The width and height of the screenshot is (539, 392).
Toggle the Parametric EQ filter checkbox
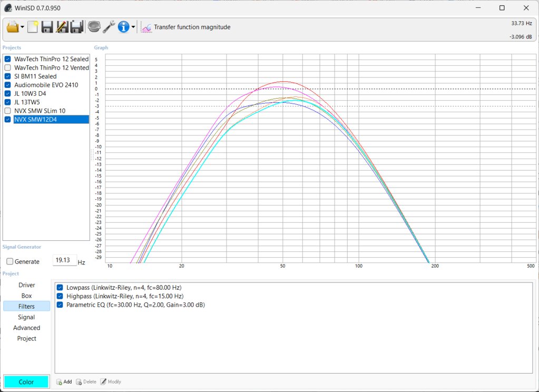pyautogui.click(x=60, y=305)
